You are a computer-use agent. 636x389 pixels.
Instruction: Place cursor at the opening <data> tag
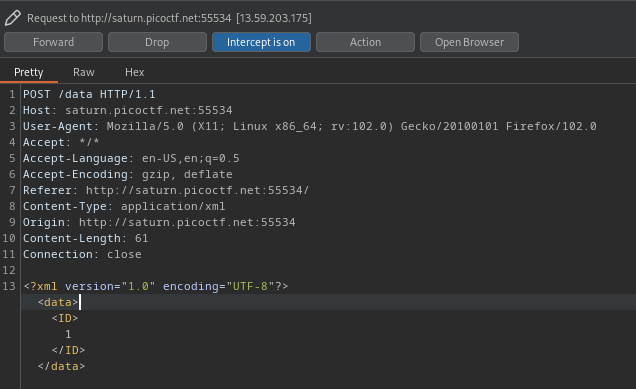click(58, 302)
